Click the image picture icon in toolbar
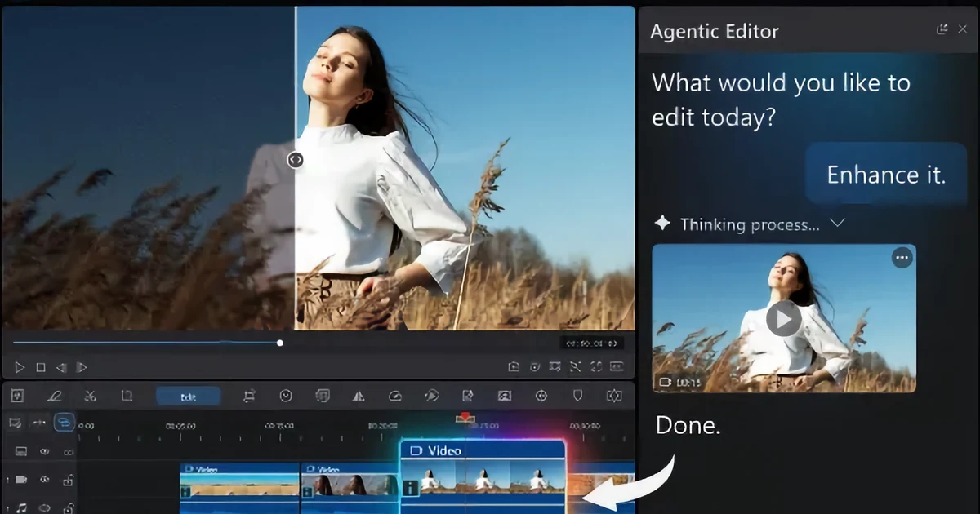This screenshot has height=514, width=980. [x=505, y=397]
